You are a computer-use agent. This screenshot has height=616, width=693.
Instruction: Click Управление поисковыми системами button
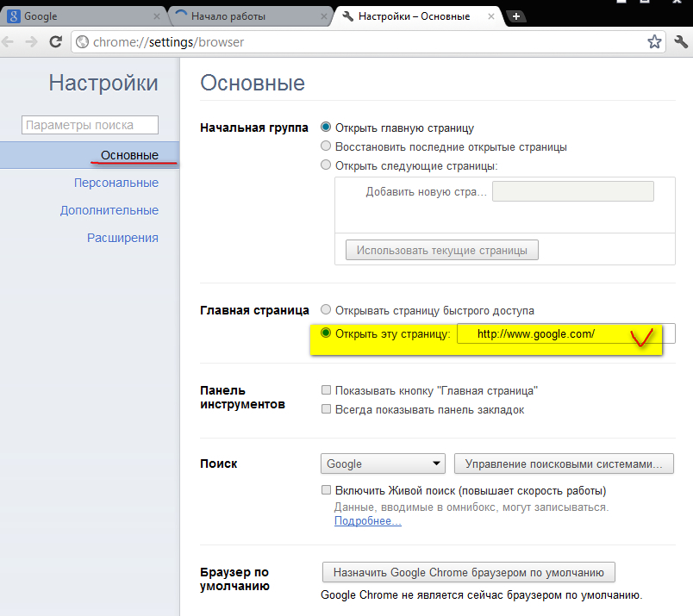pyautogui.click(x=564, y=464)
